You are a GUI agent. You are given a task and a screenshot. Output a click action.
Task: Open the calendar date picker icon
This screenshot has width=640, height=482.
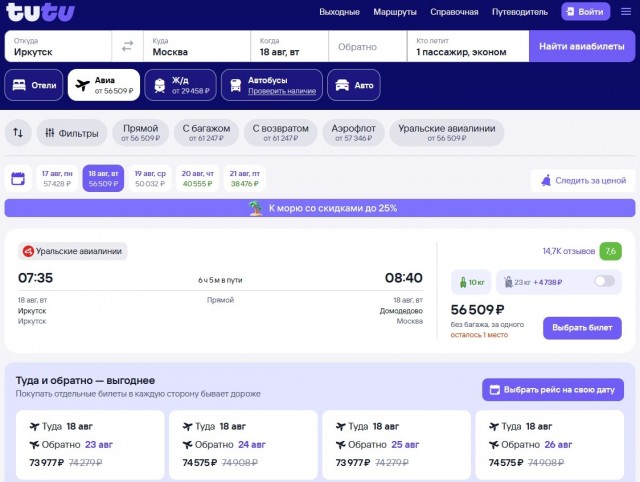[x=18, y=179]
